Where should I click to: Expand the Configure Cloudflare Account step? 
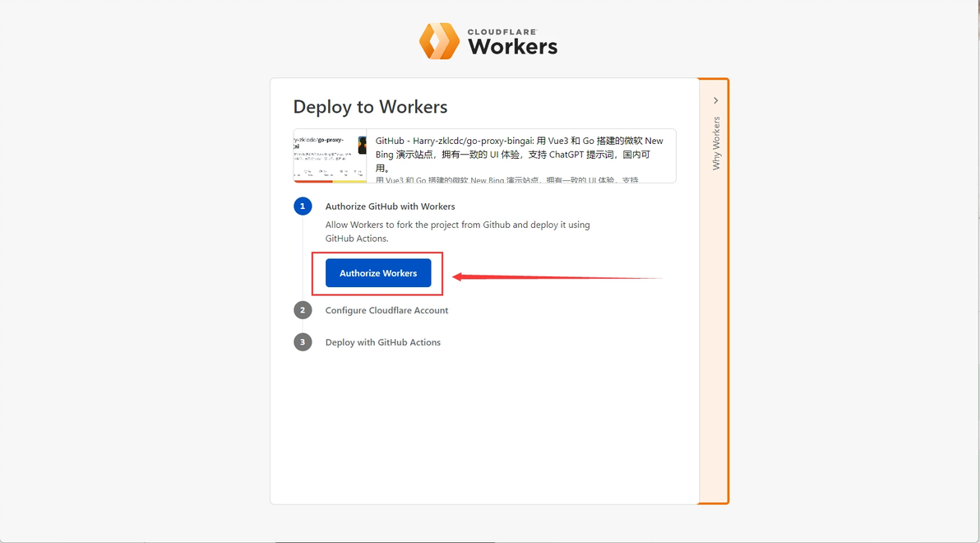[x=387, y=310]
